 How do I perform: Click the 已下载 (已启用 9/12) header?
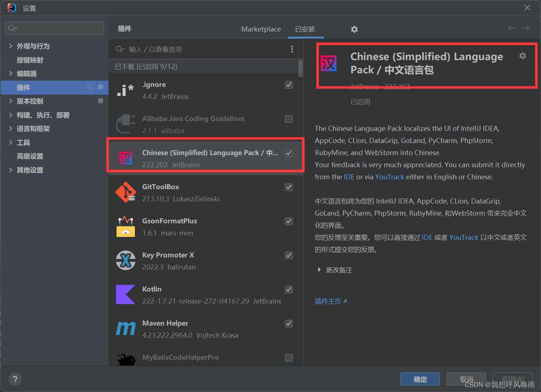click(146, 66)
